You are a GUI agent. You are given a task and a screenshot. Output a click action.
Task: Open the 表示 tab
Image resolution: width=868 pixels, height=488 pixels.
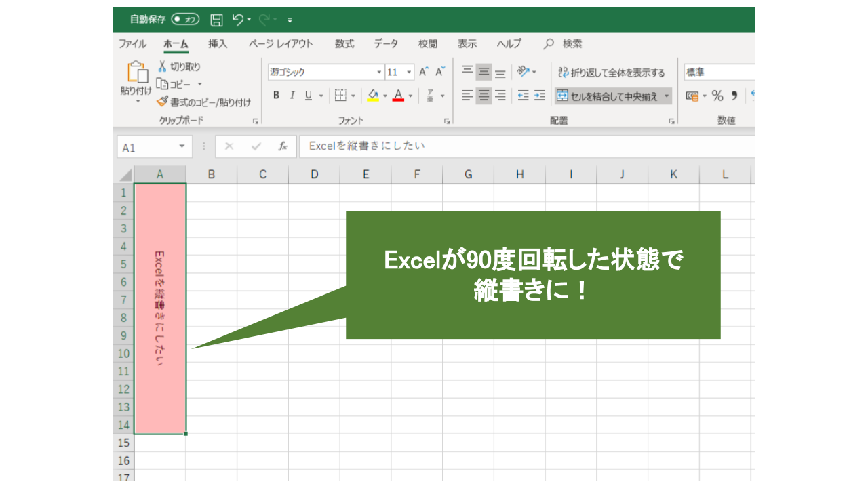pos(467,44)
